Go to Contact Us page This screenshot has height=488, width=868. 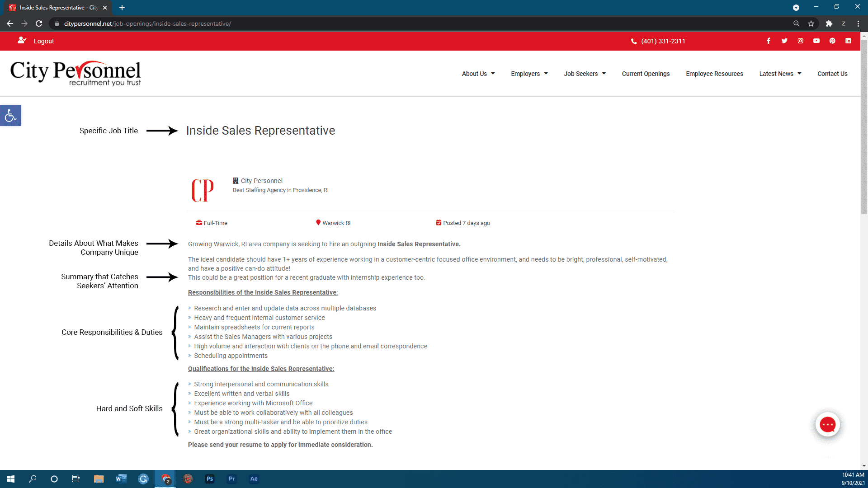832,74
